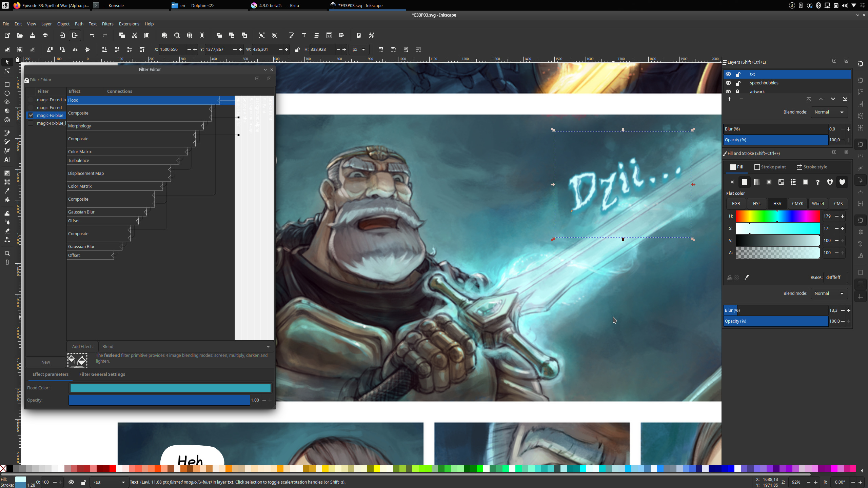Activate the Zoom tool in the toolbox
Image resolution: width=868 pixels, height=488 pixels.
coord(7,253)
